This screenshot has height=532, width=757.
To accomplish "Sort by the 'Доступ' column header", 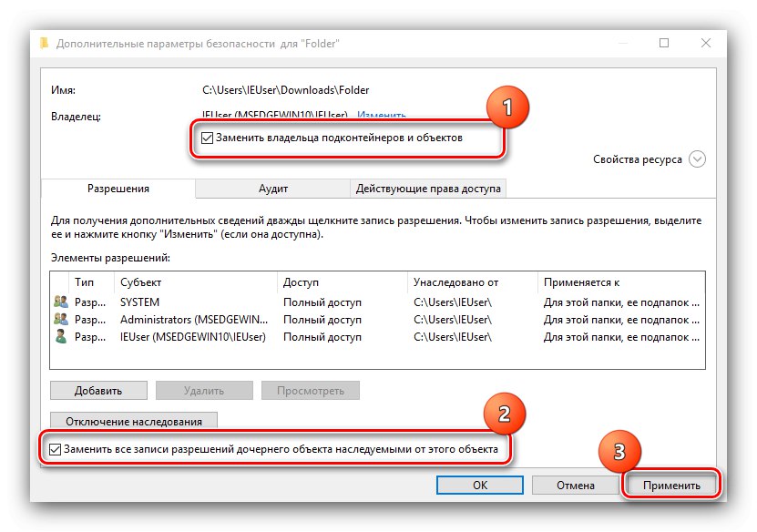I will coord(343,282).
